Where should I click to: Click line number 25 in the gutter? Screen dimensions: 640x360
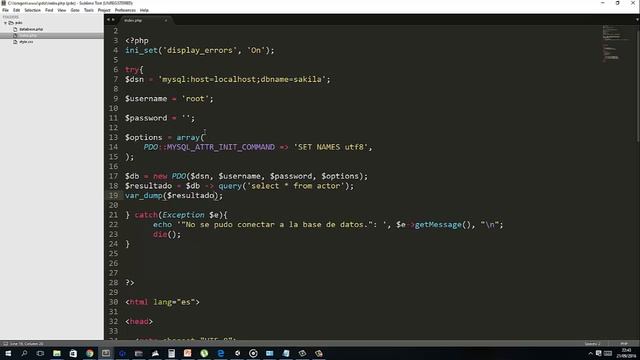point(113,253)
